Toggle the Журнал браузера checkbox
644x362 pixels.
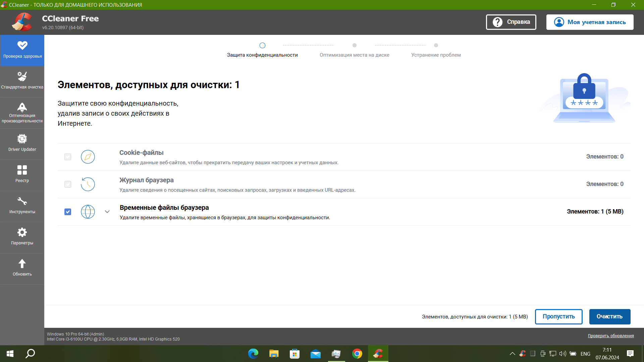pyautogui.click(x=68, y=184)
